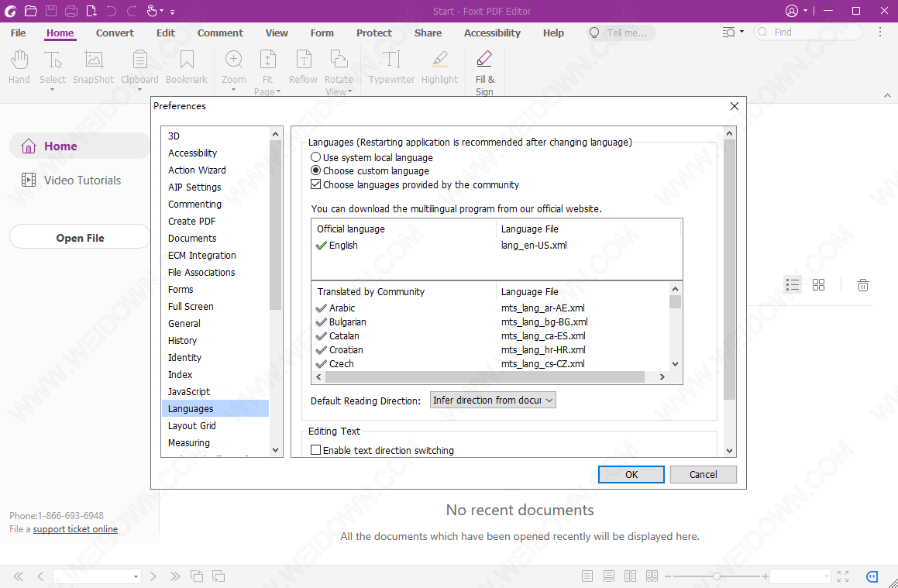Click the Redo arrow icon
This screenshot has width=898, height=588.
132,10
